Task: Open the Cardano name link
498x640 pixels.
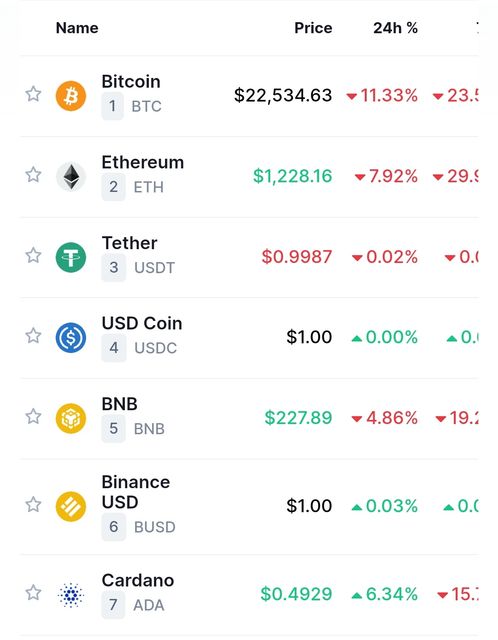Action: click(x=138, y=580)
